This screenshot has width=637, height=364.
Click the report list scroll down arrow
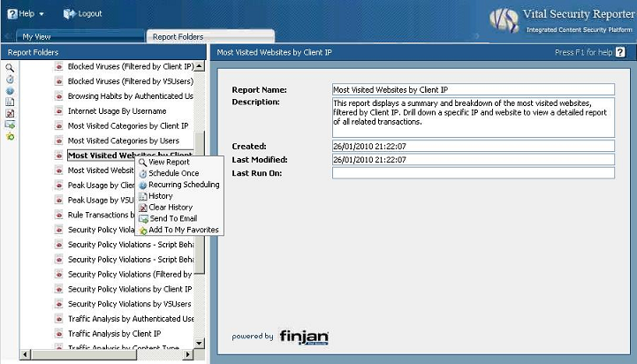(201, 343)
